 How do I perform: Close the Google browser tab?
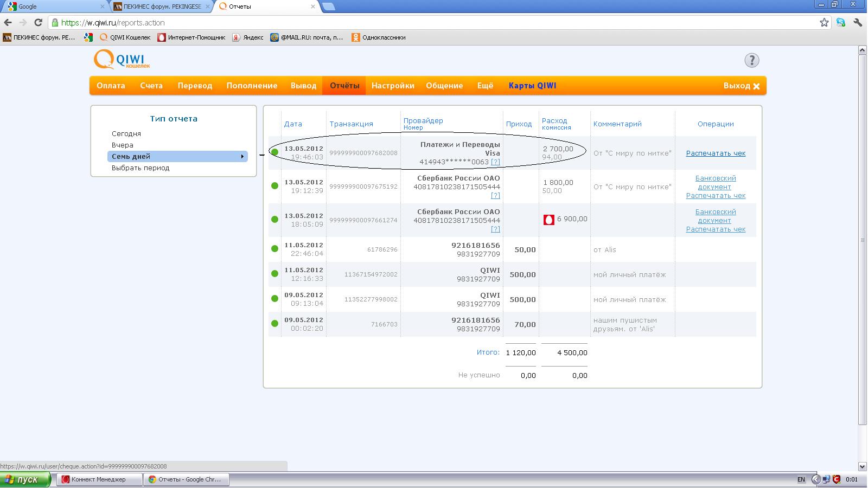(x=103, y=7)
